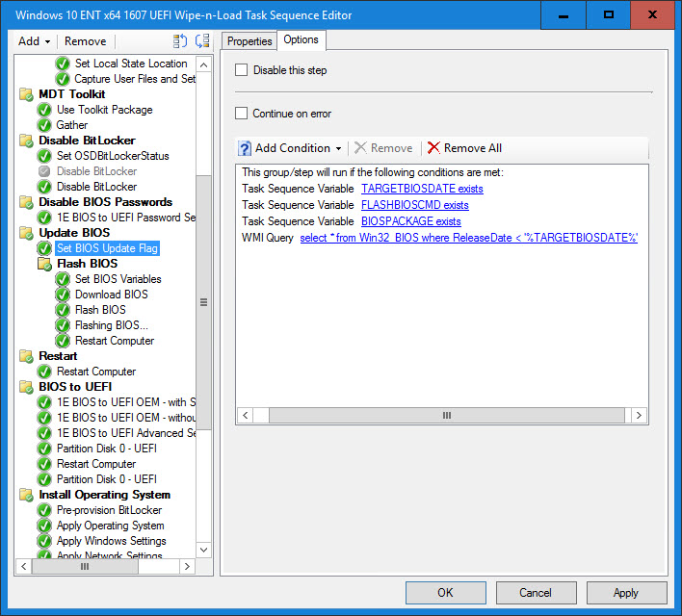
Task: Click green check icon beside Download BIOS
Action: [x=63, y=295]
